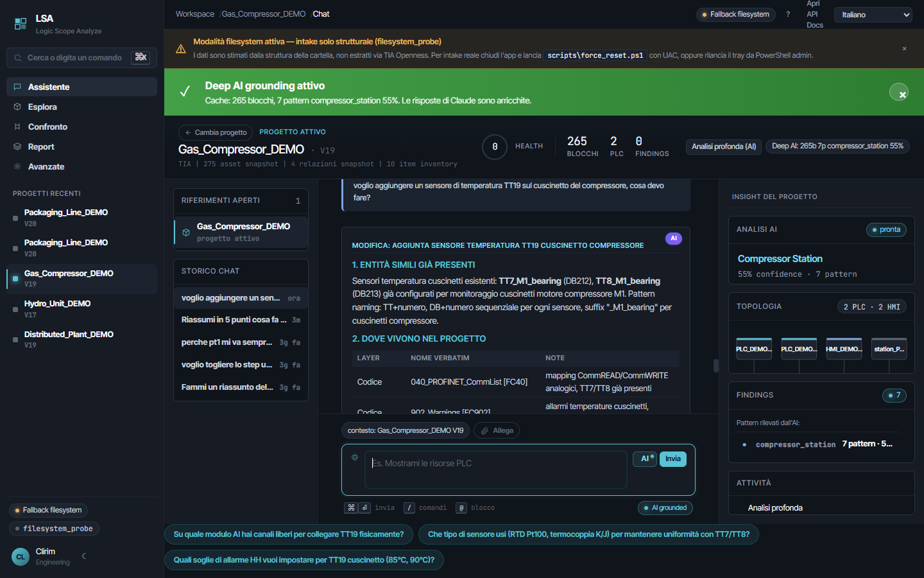Click the LSA logo icon
This screenshot has height=578, width=924.
tap(21, 24)
